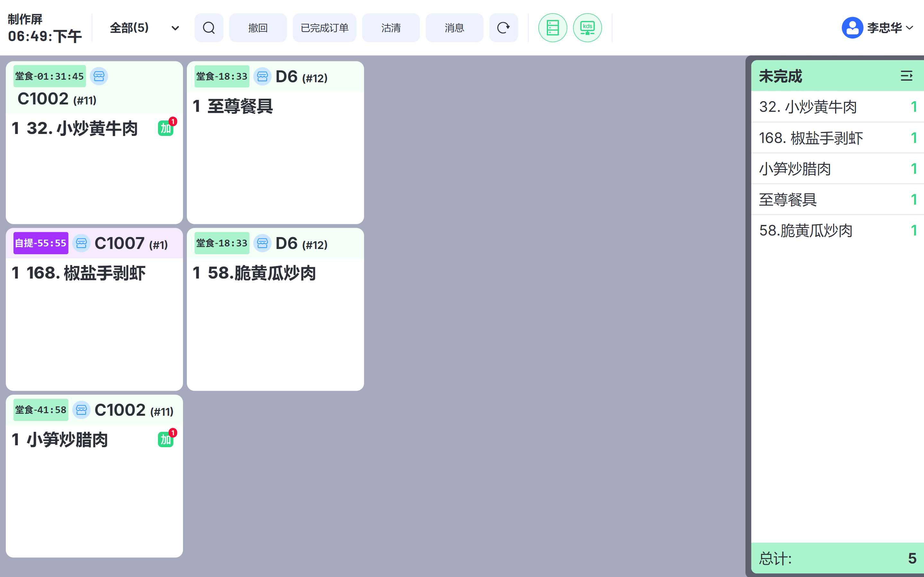Open the 已完成订单 view
The height and width of the screenshot is (577, 924).
point(324,28)
